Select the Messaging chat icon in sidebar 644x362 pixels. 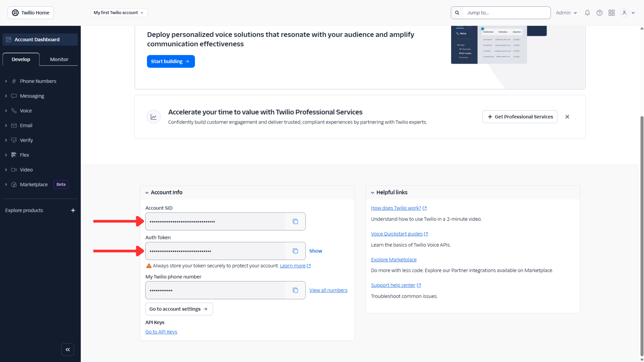(14, 96)
